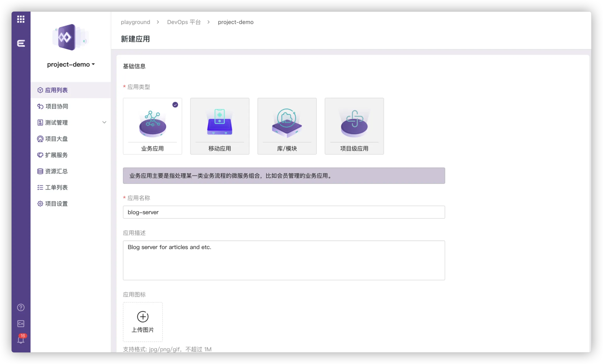This screenshot has width=603, height=364.
Task: Open the help question mark icon
Action: coord(21,307)
